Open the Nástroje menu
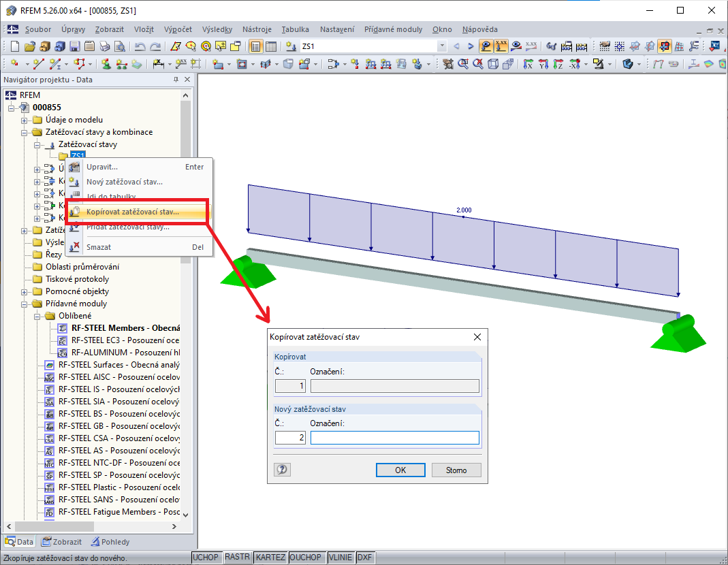The height and width of the screenshot is (565, 728). coord(257,29)
